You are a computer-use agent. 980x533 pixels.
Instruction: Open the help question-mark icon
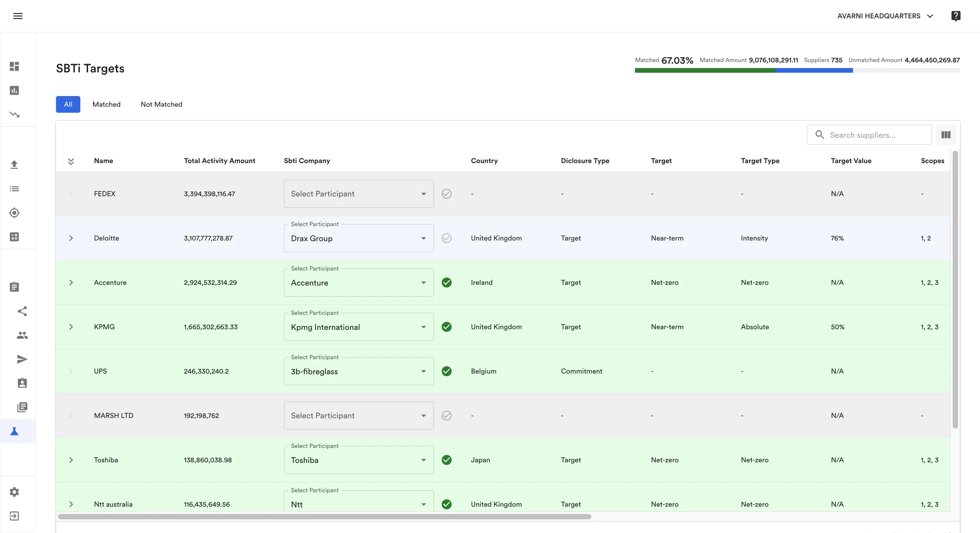click(x=956, y=16)
